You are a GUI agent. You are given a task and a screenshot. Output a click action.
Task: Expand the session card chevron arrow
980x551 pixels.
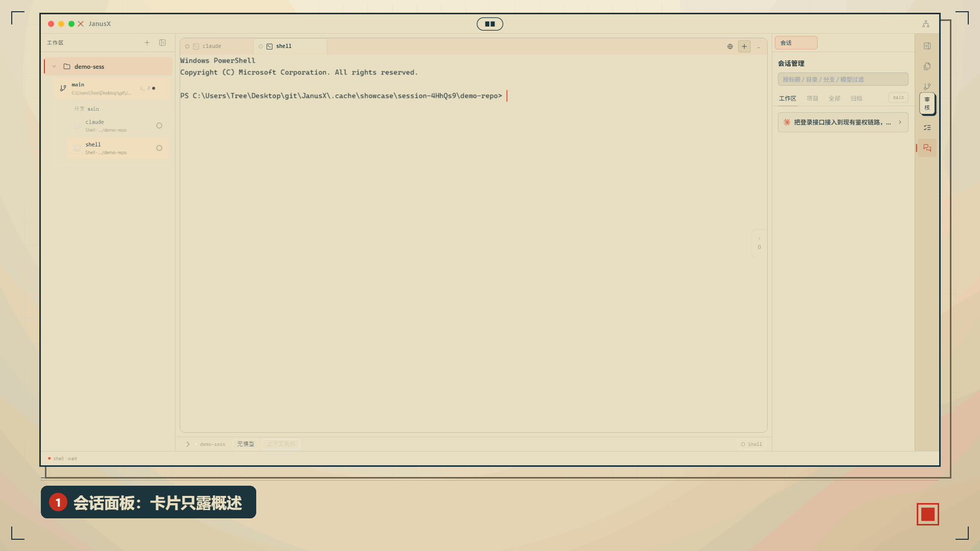tap(900, 122)
